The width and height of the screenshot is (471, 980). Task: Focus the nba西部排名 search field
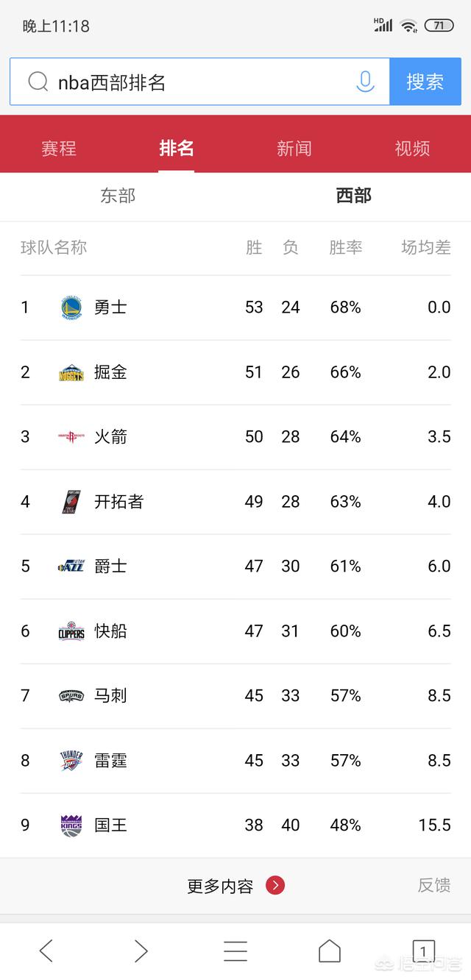coord(199,82)
